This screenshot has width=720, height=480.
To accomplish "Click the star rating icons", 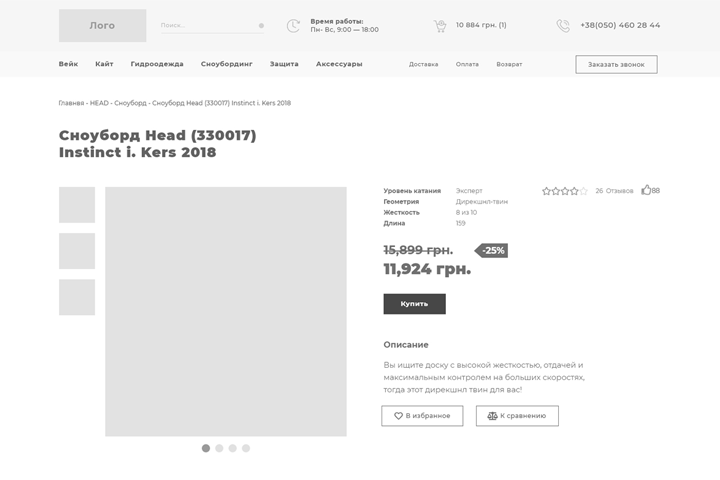I will click(x=565, y=191).
